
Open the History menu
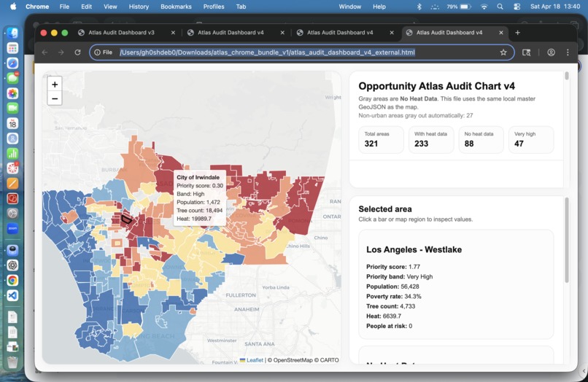tap(139, 7)
